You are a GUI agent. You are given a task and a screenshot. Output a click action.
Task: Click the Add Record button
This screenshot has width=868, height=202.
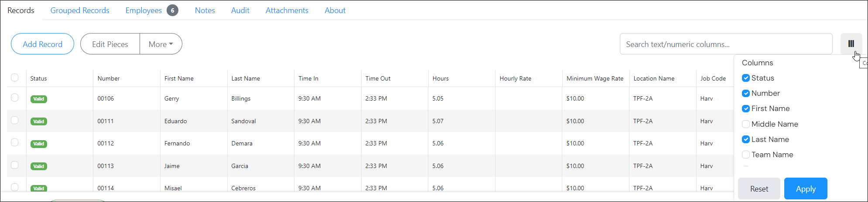point(42,44)
